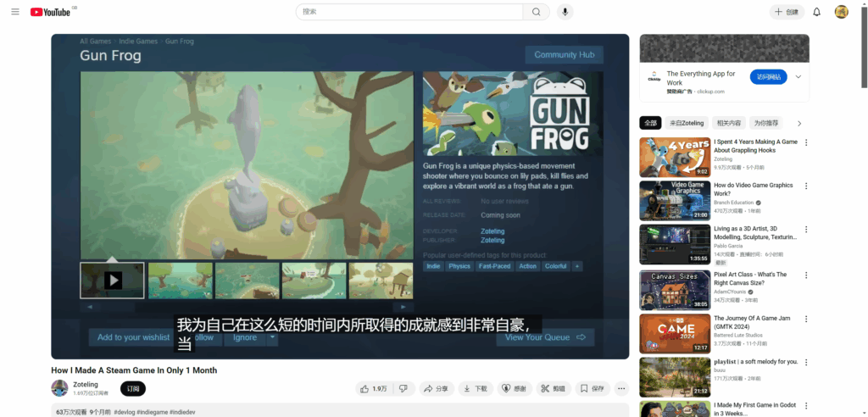Image resolution: width=868 pixels, height=417 pixels.
Task: Open Zoteling channel avatar below video
Action: click(x=60, y=388)
